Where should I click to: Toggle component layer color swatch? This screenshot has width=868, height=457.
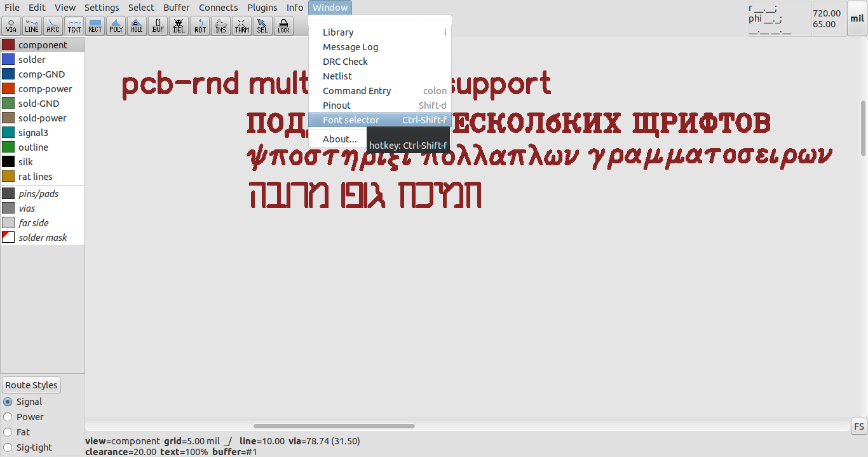8,45
